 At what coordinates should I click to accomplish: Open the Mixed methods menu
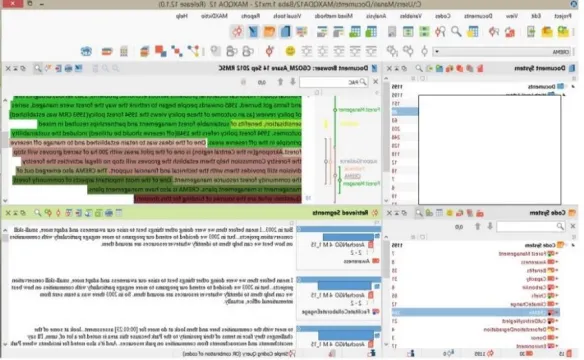[x=333, y=16]
